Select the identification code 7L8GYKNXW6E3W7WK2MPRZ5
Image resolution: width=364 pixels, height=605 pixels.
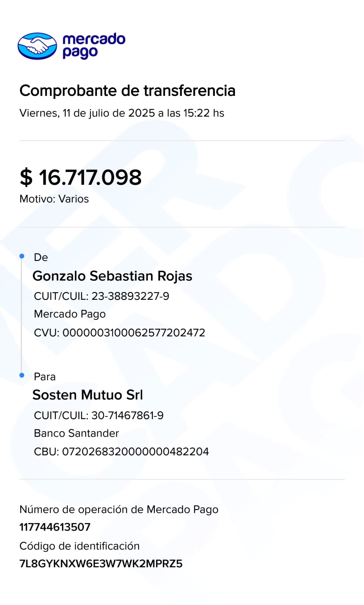tap(101, 564)
